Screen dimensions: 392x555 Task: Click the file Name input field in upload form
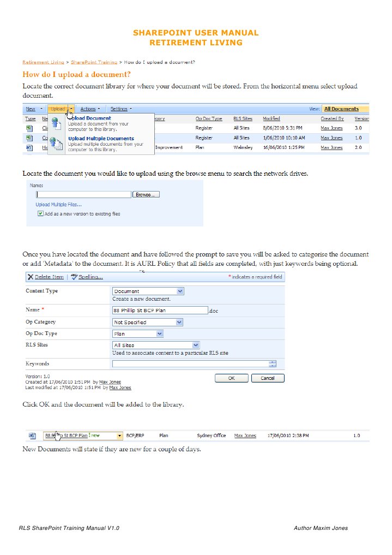[84, 194]
